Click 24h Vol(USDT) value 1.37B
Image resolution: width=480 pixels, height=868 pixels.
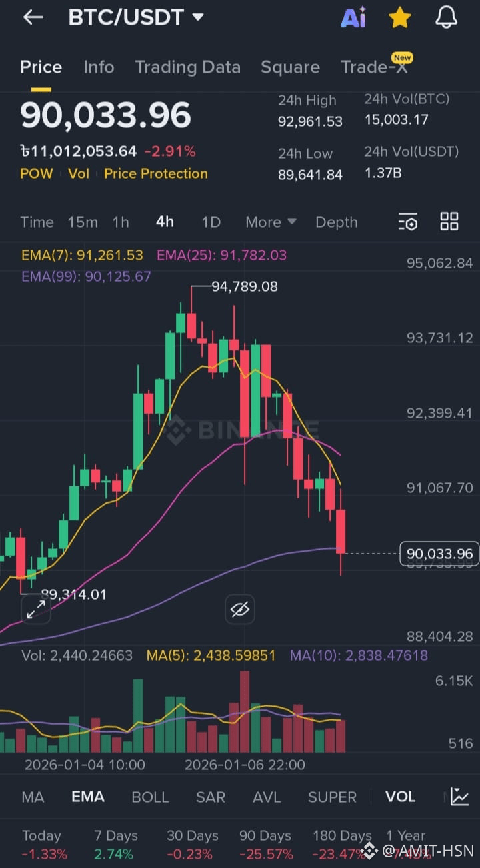pos(383,173)
